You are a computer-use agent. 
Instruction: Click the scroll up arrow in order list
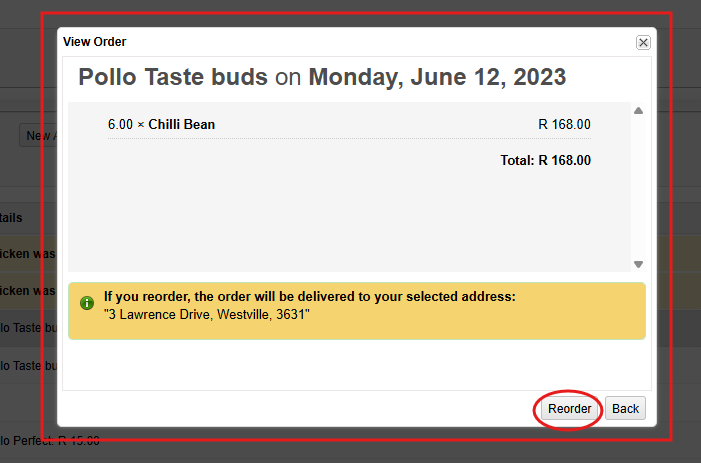638,110
